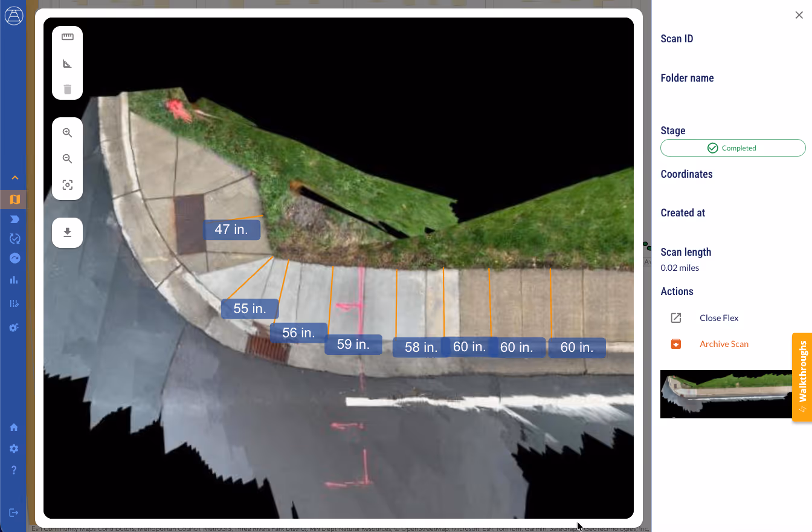Screen dimensions: 812x532
Task: Click Archive Scan
Action: tap(724, 344)
